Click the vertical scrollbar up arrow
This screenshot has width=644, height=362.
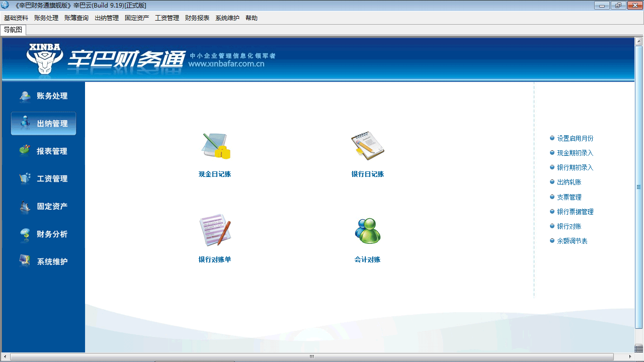click(x=639, y=41)
